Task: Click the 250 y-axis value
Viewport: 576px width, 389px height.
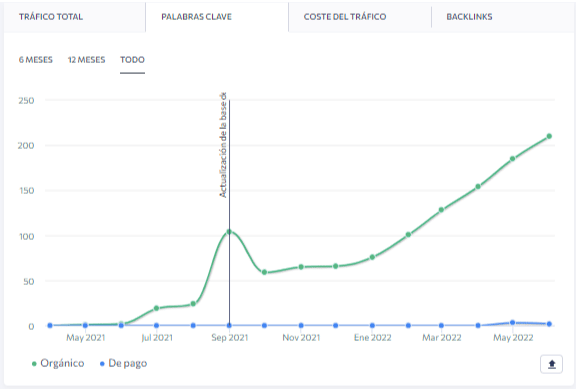Action: tap(26, 100)
